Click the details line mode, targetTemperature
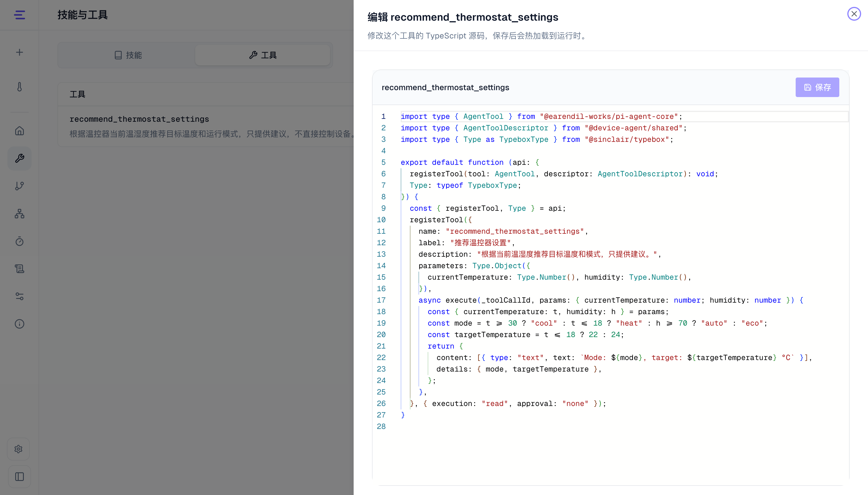868x495 pixels. click(519, 369)
